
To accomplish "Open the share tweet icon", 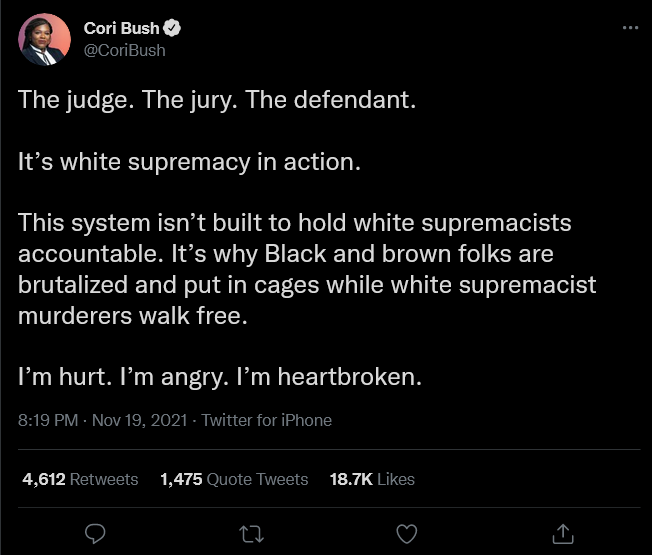I will [x=562, y=532].
